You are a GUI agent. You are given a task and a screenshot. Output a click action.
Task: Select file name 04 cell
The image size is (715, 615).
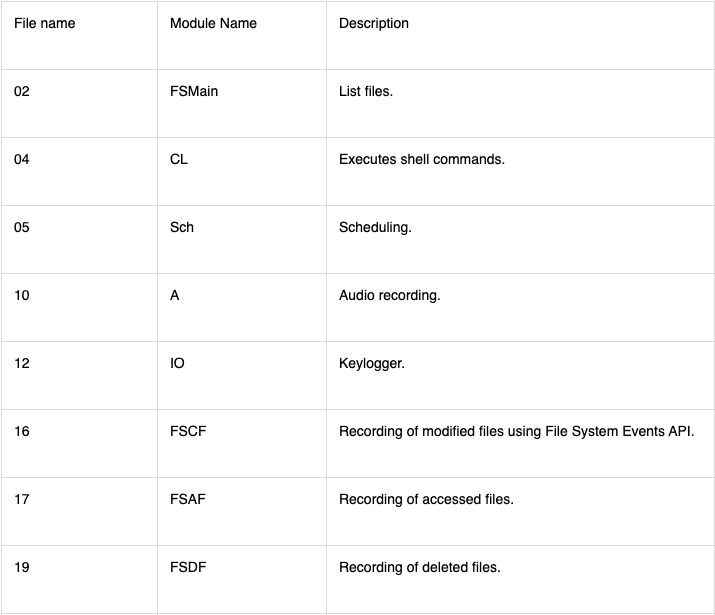(x=22, y=159)
